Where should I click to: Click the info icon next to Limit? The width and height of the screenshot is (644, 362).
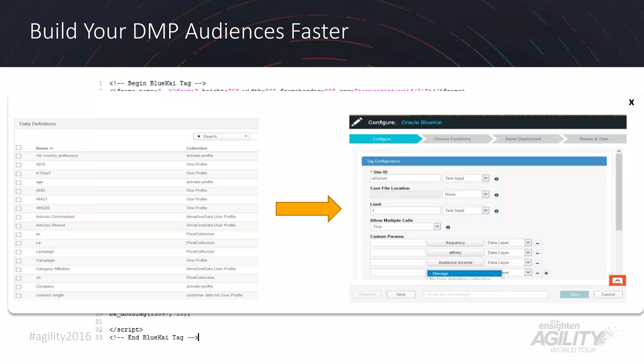tap(497, 211)
